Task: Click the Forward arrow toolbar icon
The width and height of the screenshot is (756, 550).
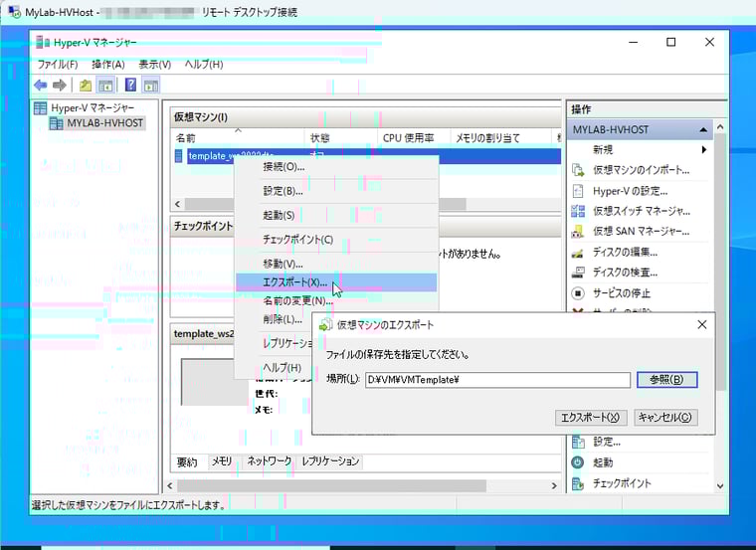Action: (60, 86)
